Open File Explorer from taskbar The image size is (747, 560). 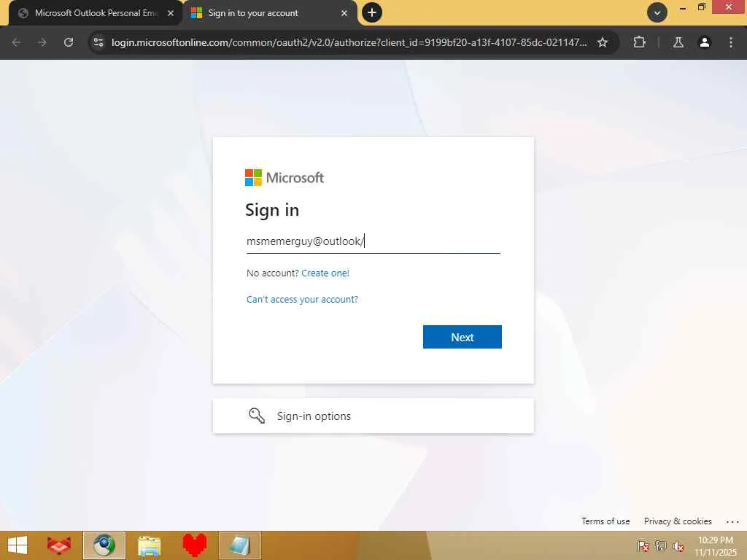(149, 545)
